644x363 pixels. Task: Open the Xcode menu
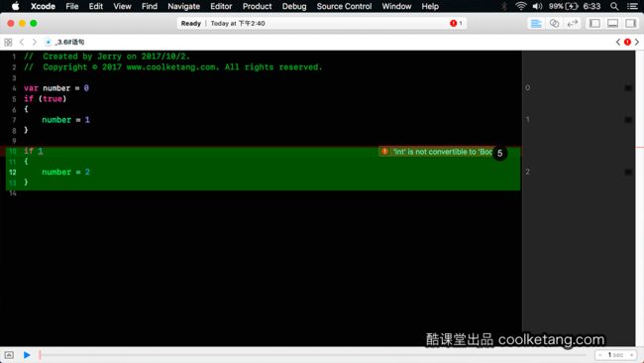[x=43, y=6]
